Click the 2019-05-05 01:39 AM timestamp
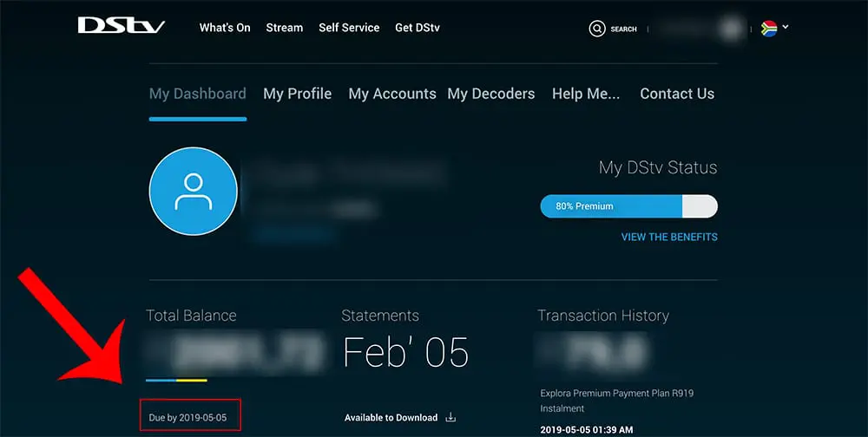868x437 pixels. [x=586, y=430]
